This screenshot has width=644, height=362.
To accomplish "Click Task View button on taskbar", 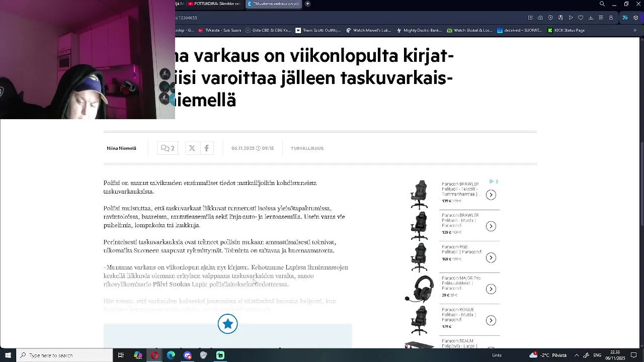I will tap(121, 355).
